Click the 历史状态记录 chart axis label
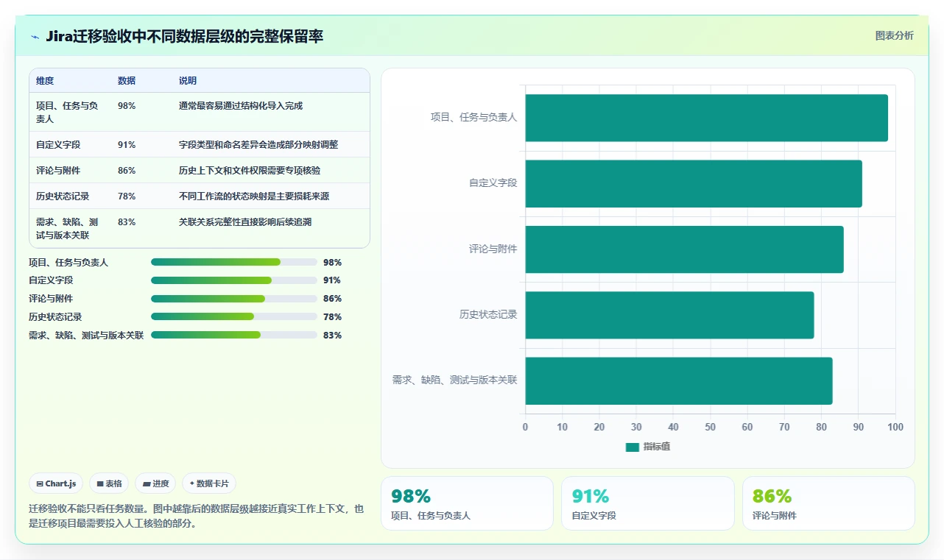 click(488, 315)
